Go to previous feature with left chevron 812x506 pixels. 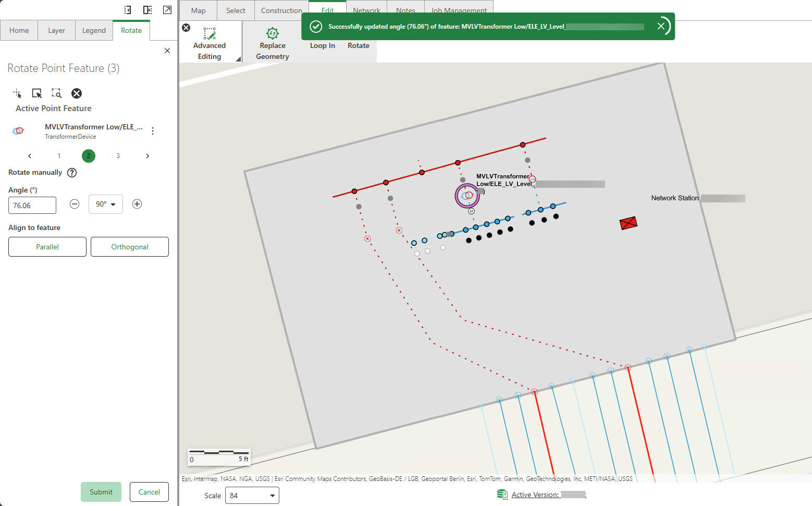30,156
